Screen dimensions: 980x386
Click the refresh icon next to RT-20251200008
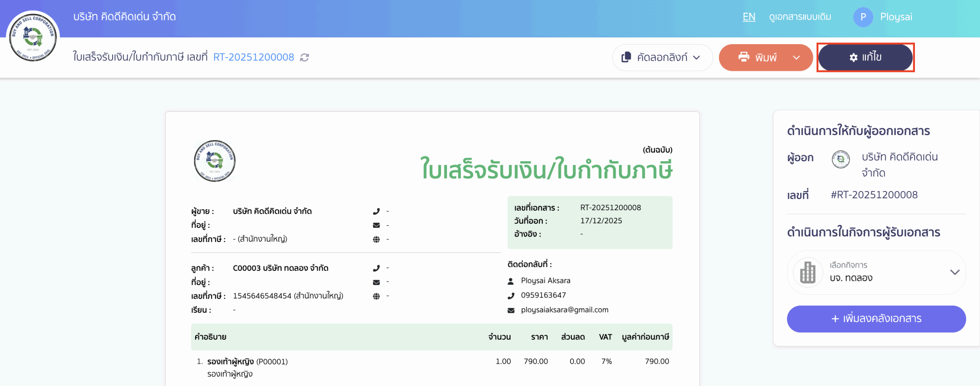coord(304,57)
